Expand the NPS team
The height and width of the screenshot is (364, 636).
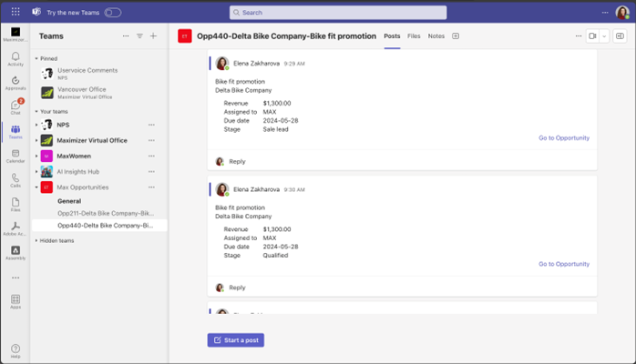[36, 125]
